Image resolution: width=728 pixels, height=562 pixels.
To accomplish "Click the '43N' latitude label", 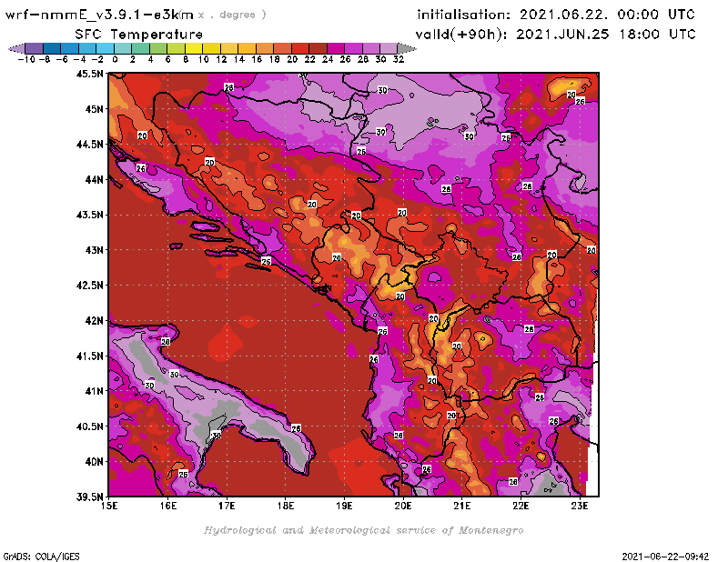I will pyautogui.click(x=95, y=250).
